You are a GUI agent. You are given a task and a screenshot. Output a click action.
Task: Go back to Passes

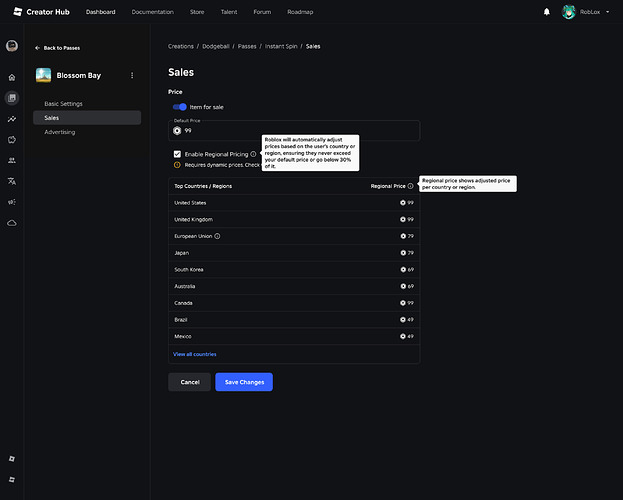coord(58,48)
